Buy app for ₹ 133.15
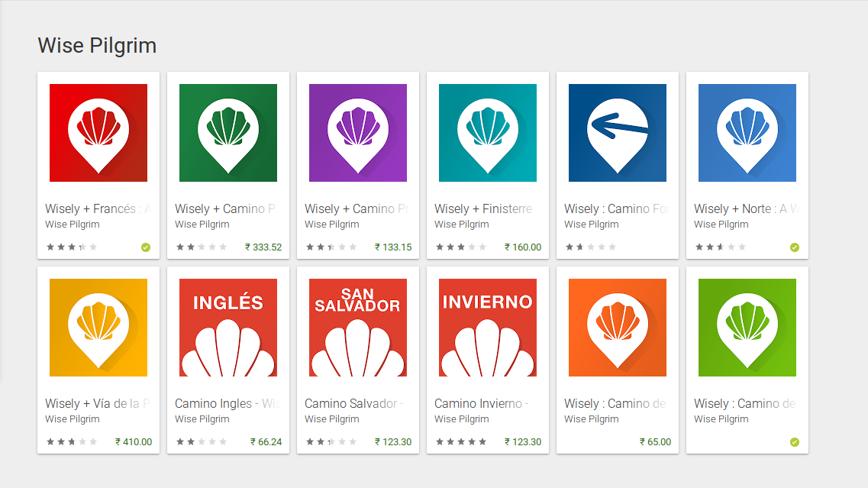The image size is (868, 488). point(393,247)
